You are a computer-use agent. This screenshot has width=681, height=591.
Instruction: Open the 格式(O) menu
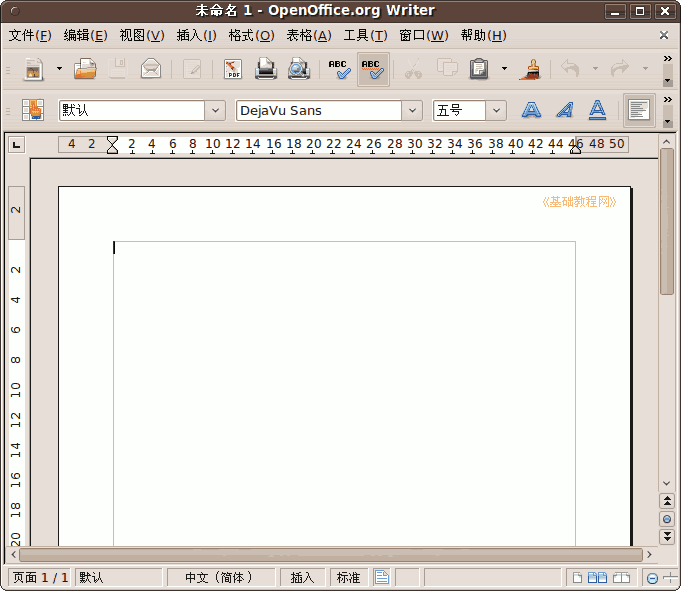[251, 36]
